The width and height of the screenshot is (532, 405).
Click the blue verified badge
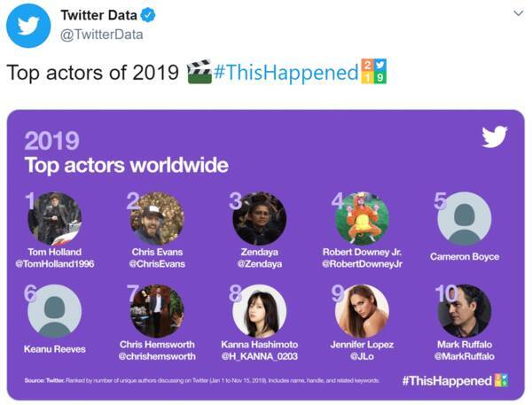point(150,15)
